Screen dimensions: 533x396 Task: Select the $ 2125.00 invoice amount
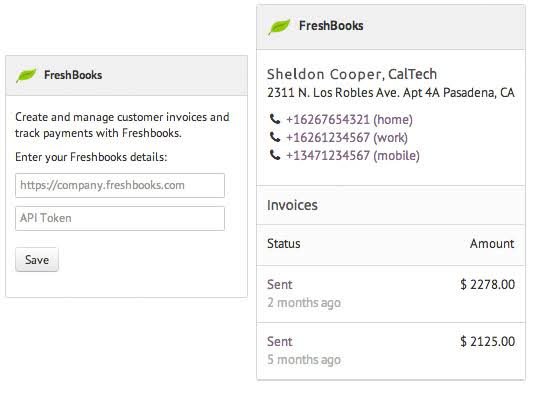[x=488, y=342]
